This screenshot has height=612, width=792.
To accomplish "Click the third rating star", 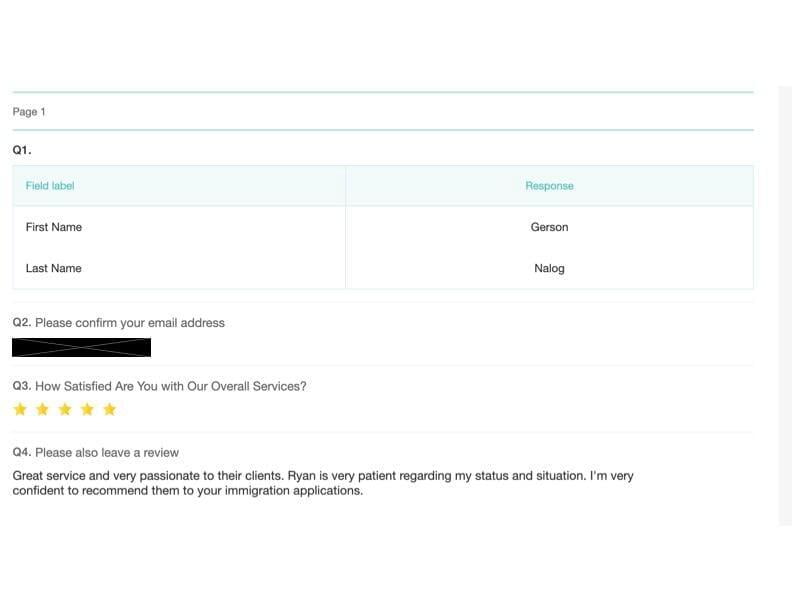I will (x=65, y=409).
